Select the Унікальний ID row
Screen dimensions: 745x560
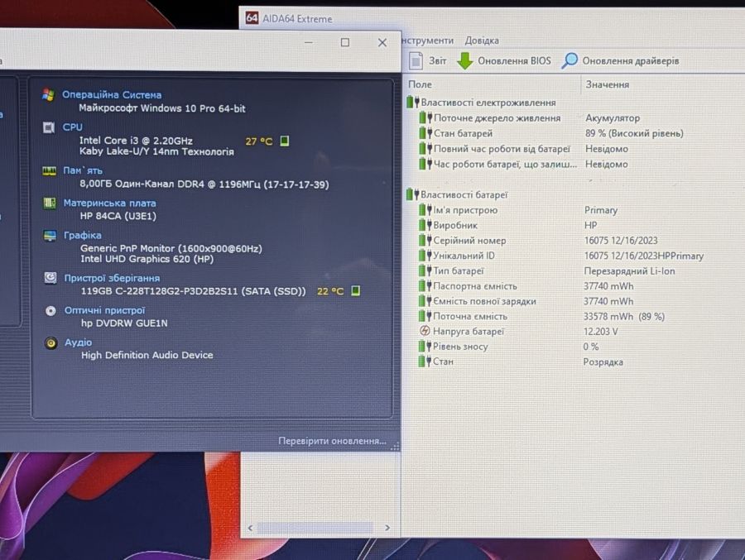pyautogui.click(x=561, y=256)
